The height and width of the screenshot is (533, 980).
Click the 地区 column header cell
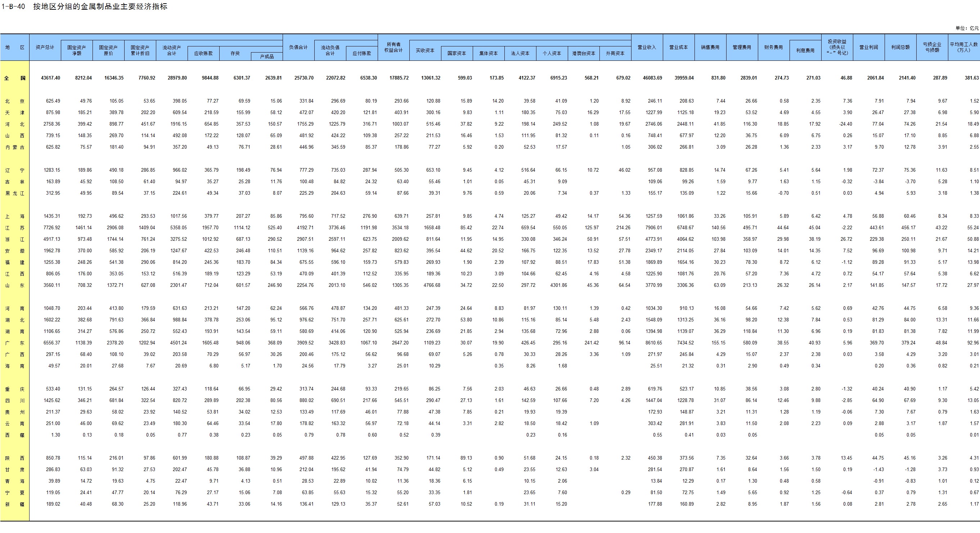(x=15, y=48)
